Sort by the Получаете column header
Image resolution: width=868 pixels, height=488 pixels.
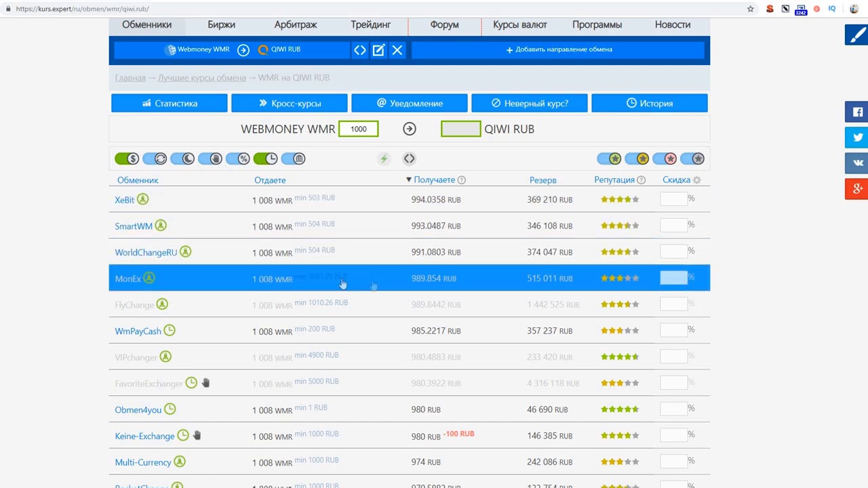(x=435, y=180)
